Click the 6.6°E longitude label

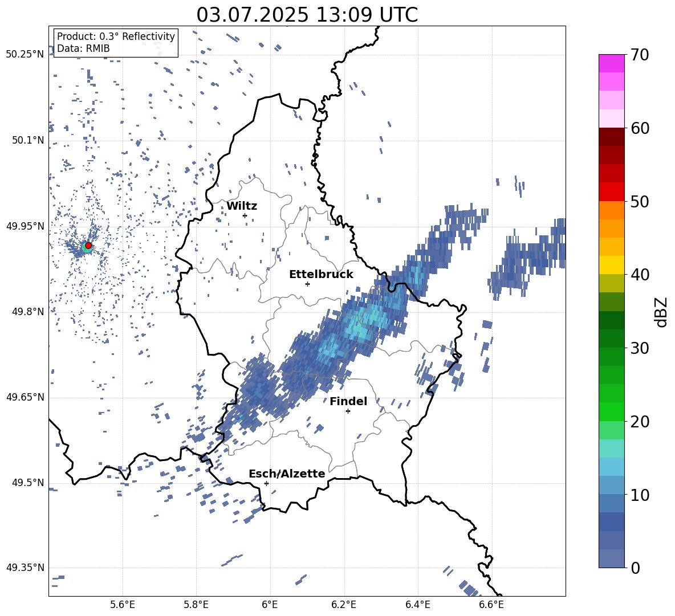click(491, 605)
